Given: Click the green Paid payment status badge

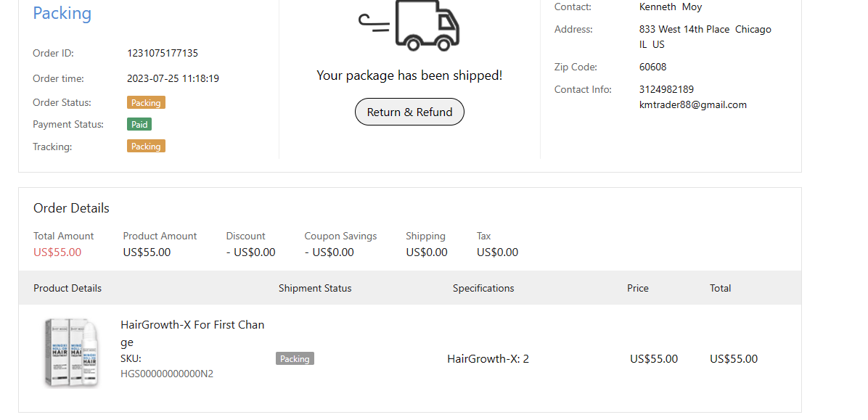Looking at the screenshot, I should click(x=139, y=124).
